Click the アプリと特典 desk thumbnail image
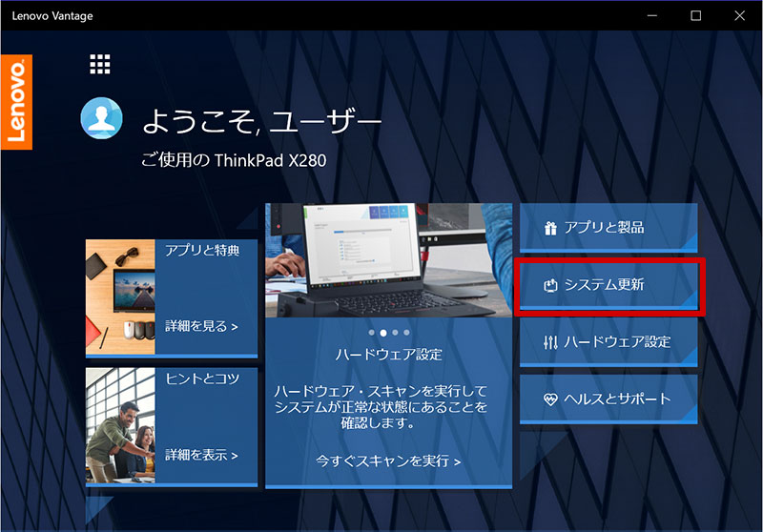The height and width of the screenshot is (532, 763). 120,297
